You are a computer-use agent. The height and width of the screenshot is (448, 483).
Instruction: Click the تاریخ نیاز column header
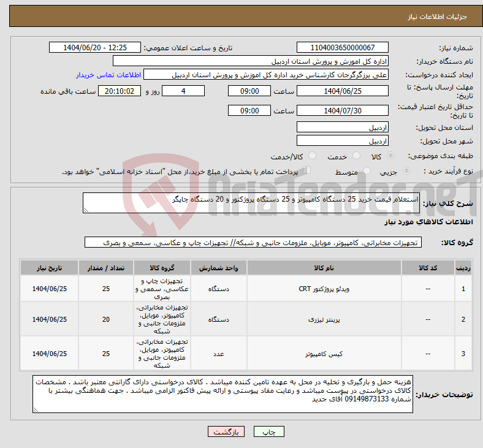click(49, 268)
